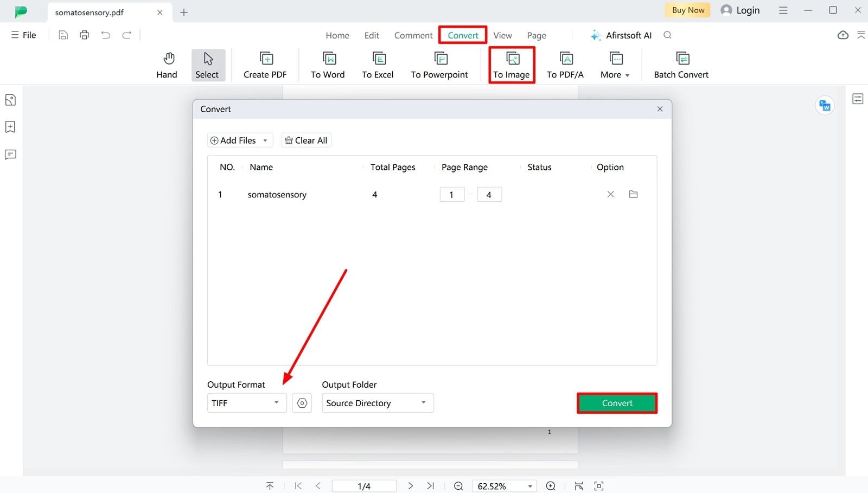This screenshot has width=868, height=493.
Task: Expand the Add Files dropdown arrow
Action: click(x=265, y=140)
